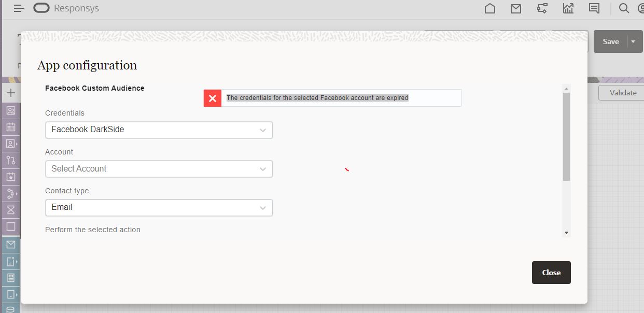Close the App configuration dialog
The image size is (644, 313).
pyautogui.click(x=551, y=273)
